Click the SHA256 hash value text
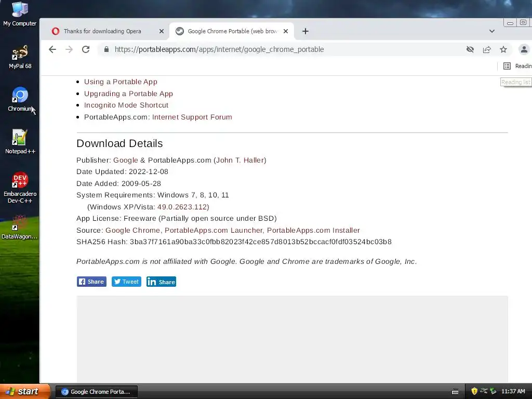Viewport: 532px width, 399px height. tap(261, 242)
